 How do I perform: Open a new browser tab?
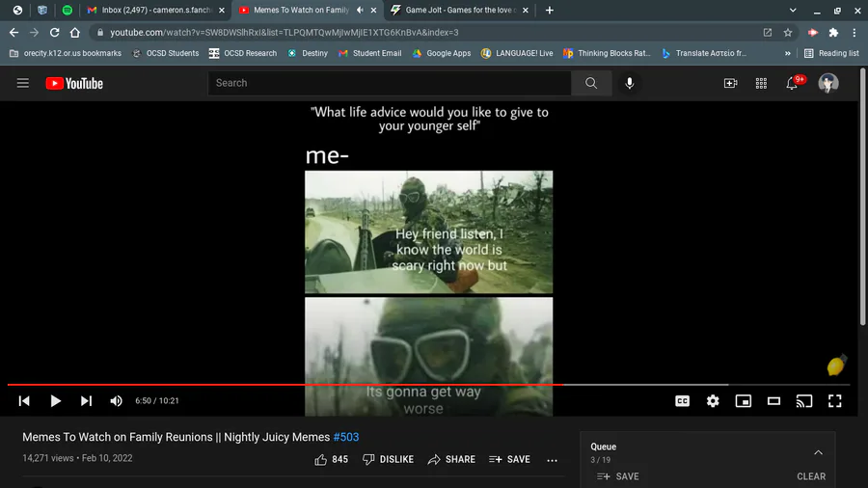pos(549,10)
